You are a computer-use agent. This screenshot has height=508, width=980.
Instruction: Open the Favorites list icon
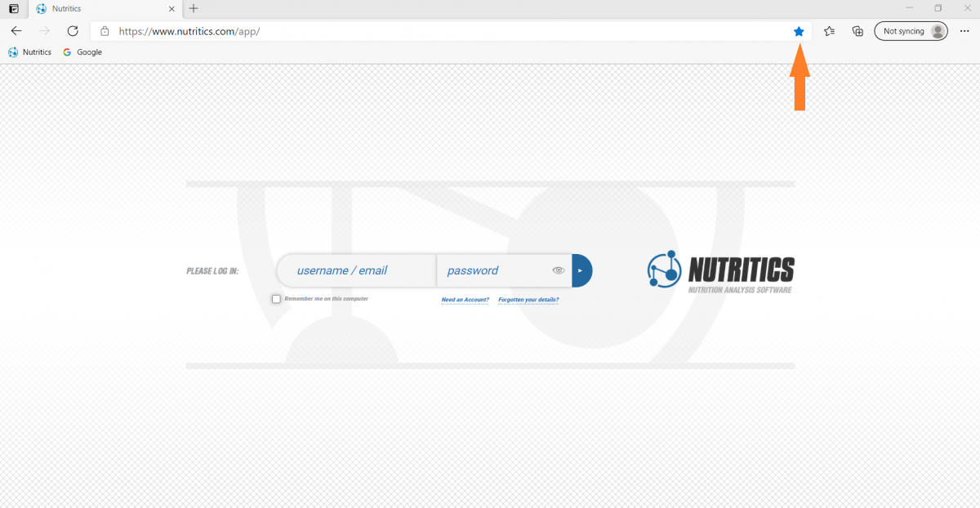tap(829, 31)
